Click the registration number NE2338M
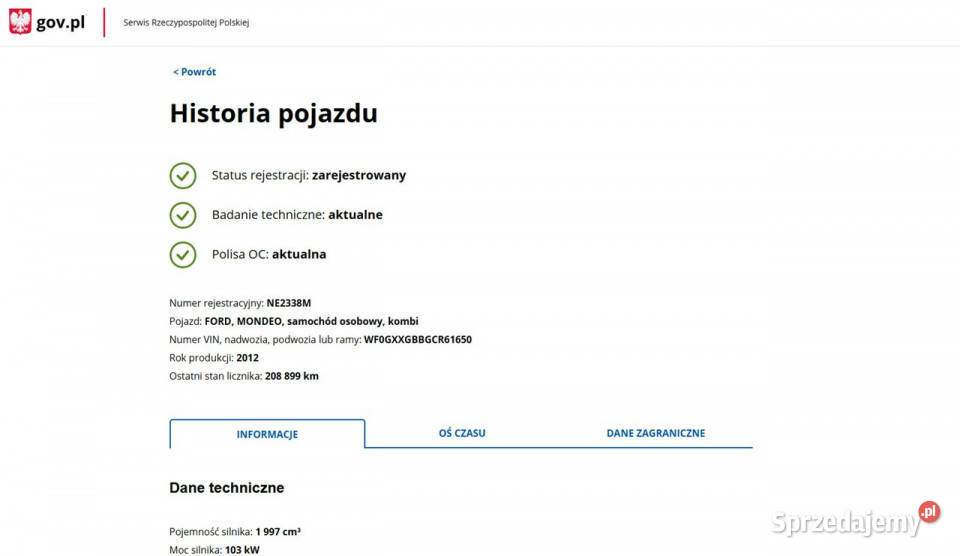Image resolution: width=960 pixels, height=556 pixels. [x=289, y=303]
